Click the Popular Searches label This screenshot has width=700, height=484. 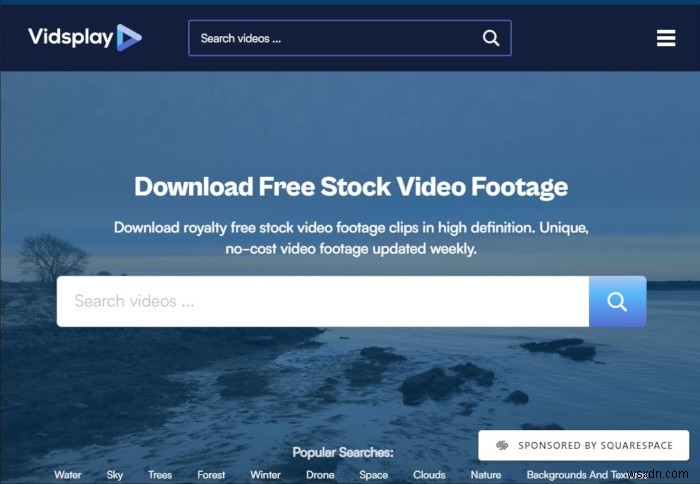(343, 452)
